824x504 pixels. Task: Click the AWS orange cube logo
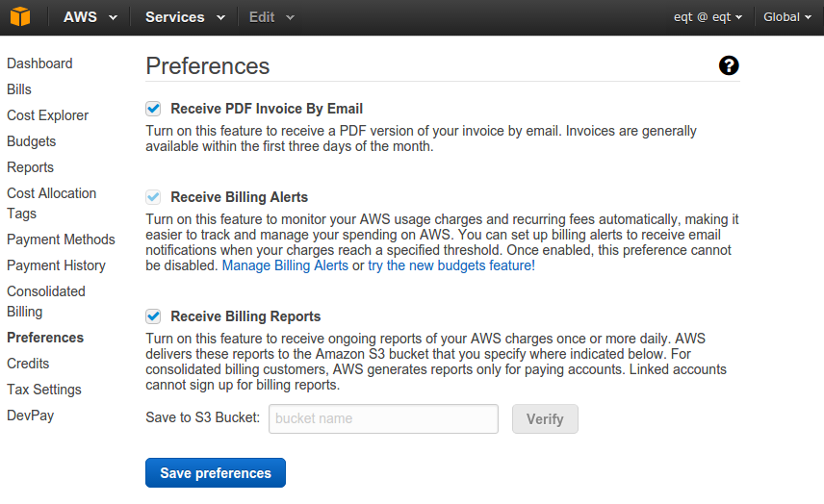[x=20, y=16]
